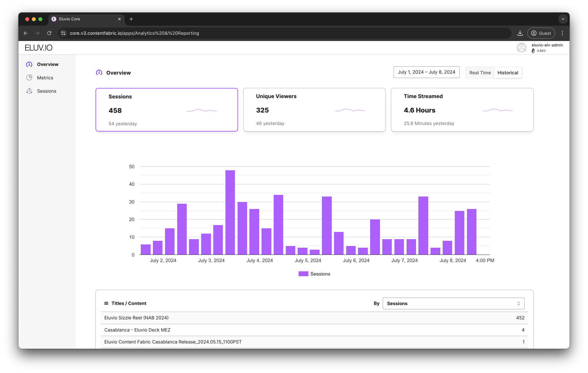Toggle Sessions series in chart legend
The width and height of the screenshot is (588, 373).
coord(314,274)
